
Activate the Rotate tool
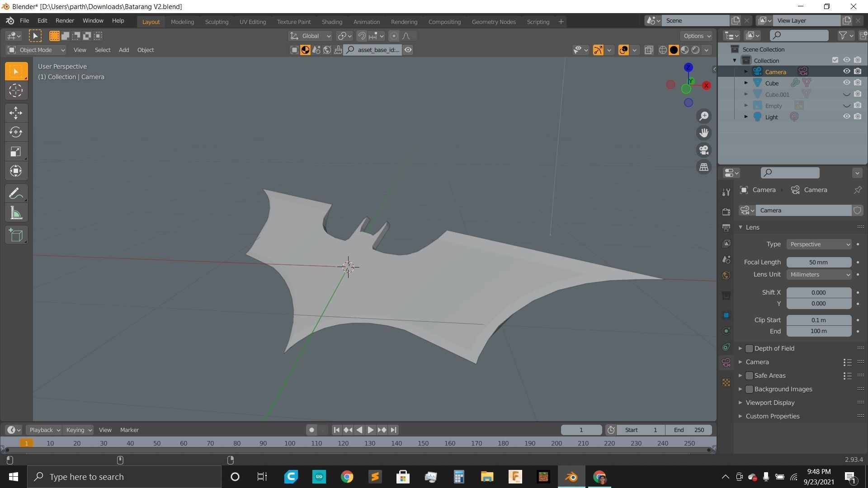16,132
